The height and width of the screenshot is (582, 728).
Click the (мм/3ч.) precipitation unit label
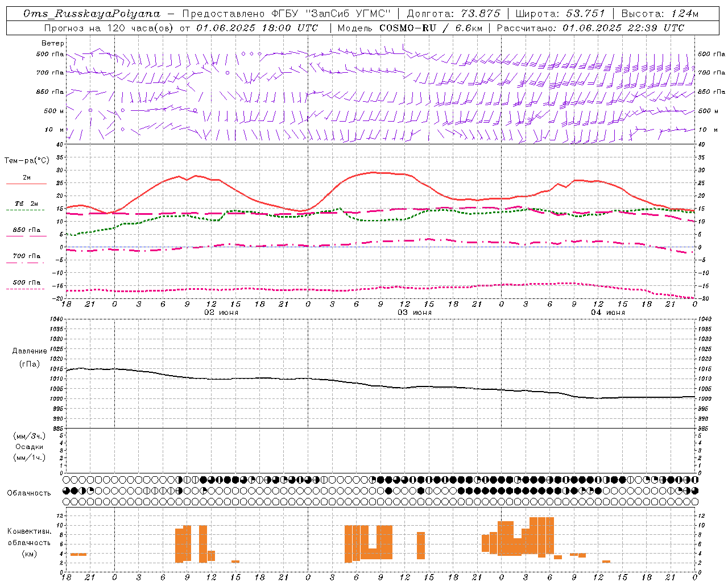coord(29,436)
